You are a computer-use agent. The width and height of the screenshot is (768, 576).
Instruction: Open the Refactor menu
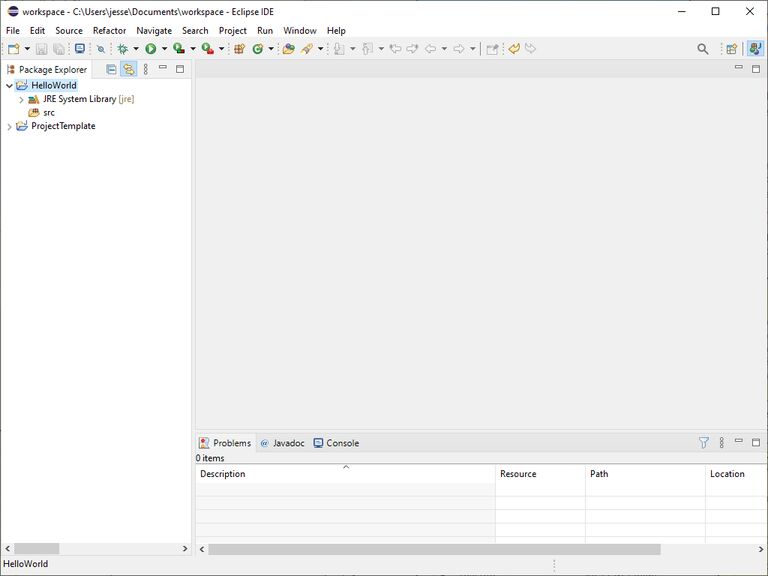pos(109,31)
